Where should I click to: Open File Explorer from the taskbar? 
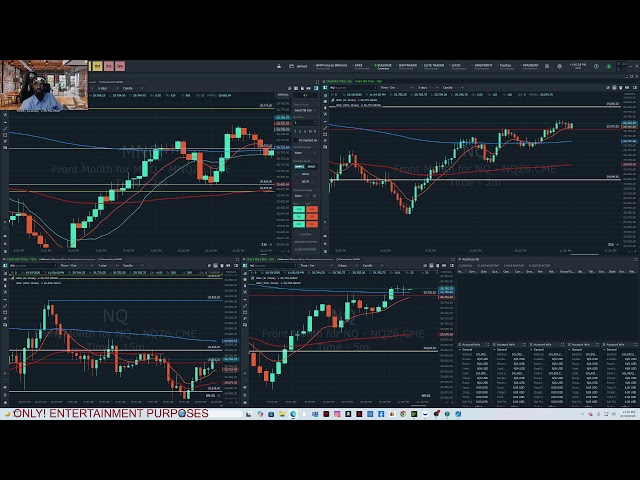(282, 414)
